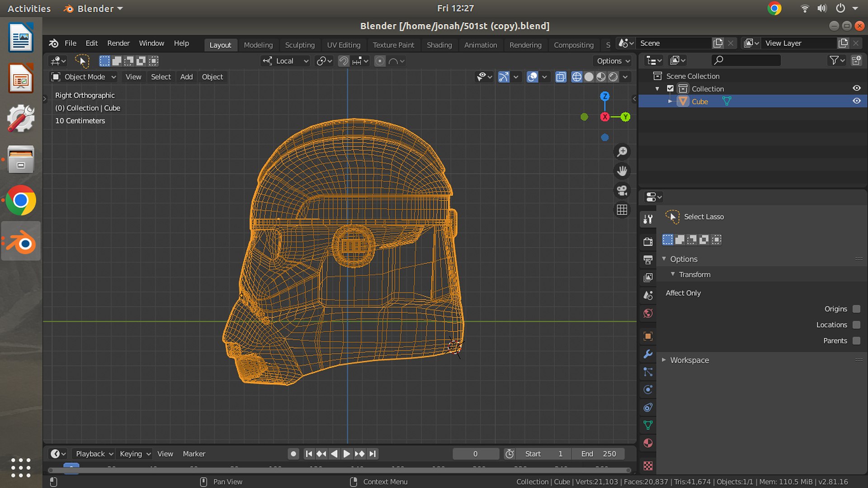Expand the Cube item in the outliner
868x488 pixels.
(x=670, y=101)
